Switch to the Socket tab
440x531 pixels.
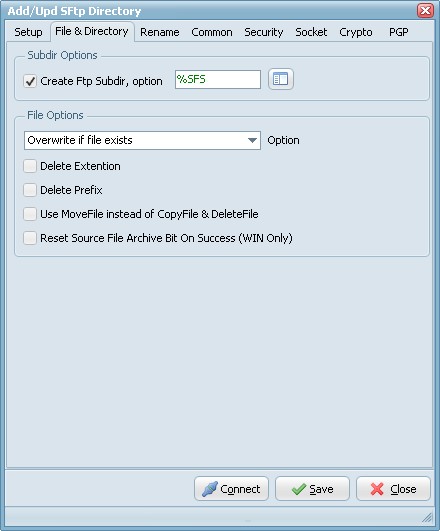tap(311, 32)
